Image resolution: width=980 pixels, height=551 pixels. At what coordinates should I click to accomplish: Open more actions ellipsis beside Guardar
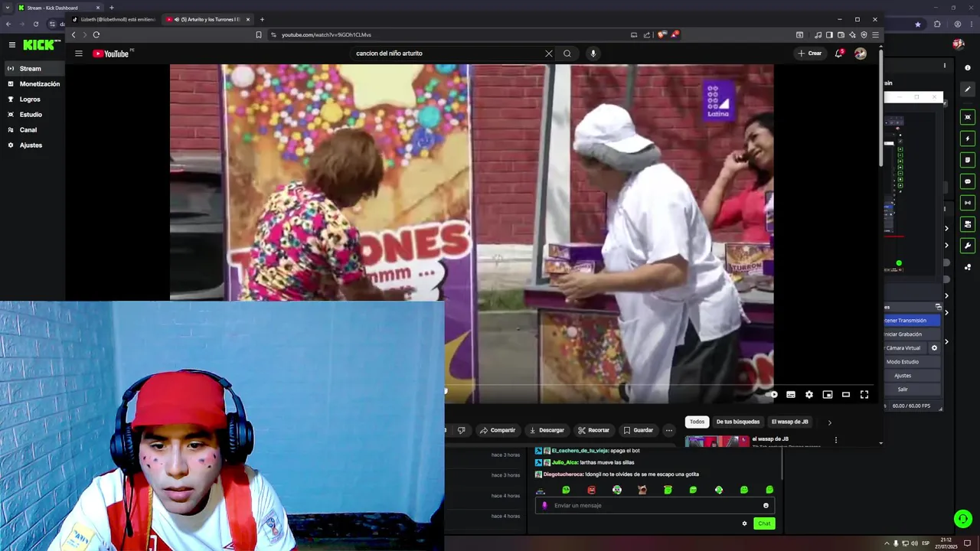[668, 430]
